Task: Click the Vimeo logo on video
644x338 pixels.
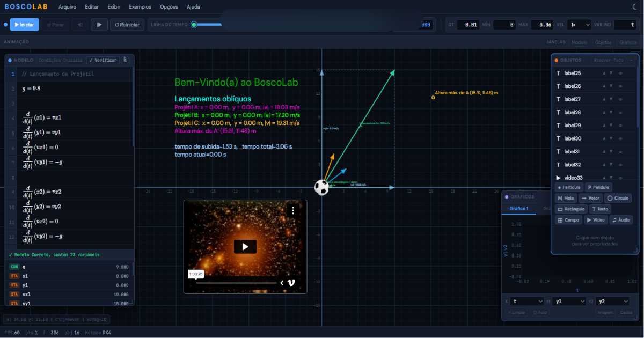Action: click(x=292, y=283)
